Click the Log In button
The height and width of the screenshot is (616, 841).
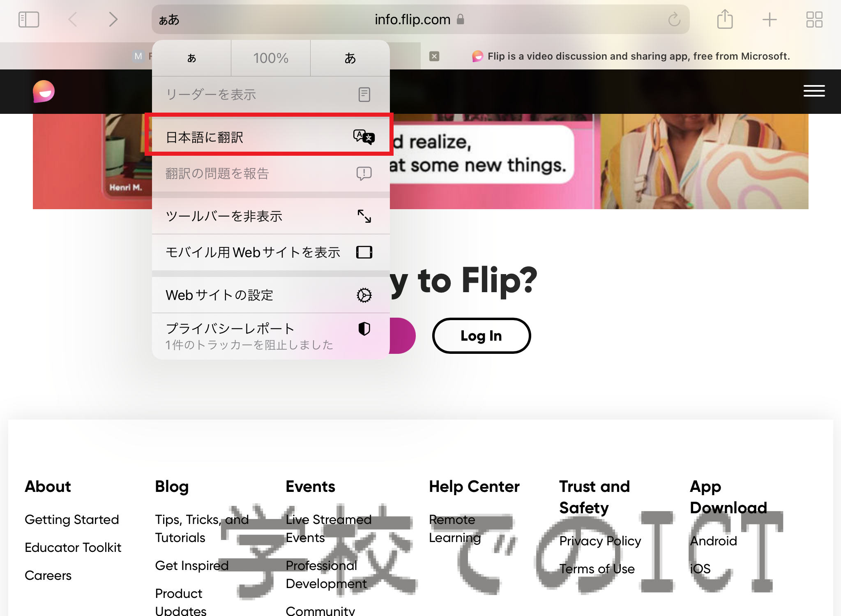coord(481,336)
